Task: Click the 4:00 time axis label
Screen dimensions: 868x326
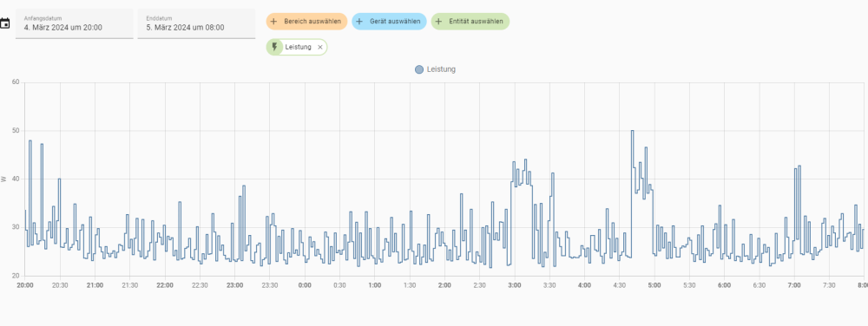Action: click(584, 285)
